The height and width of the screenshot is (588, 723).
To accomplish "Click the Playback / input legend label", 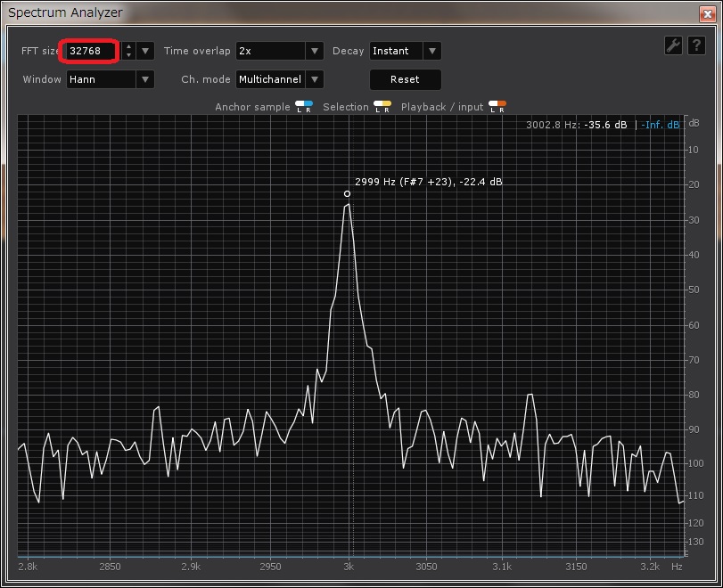I will (x=441, y=107).
